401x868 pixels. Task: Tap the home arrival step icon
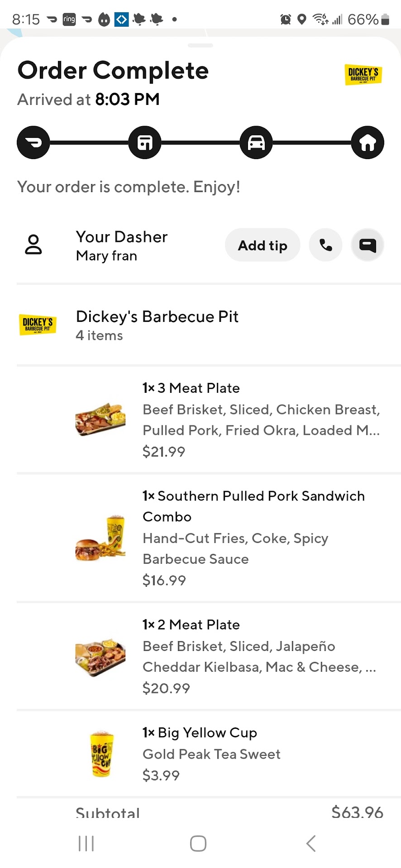pos(368,143)
